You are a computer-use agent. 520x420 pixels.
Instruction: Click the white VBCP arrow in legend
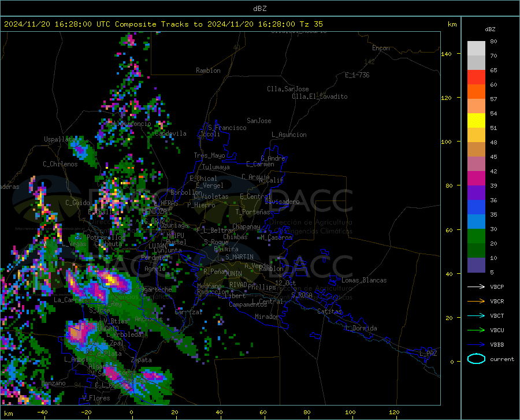pos(476,287)
